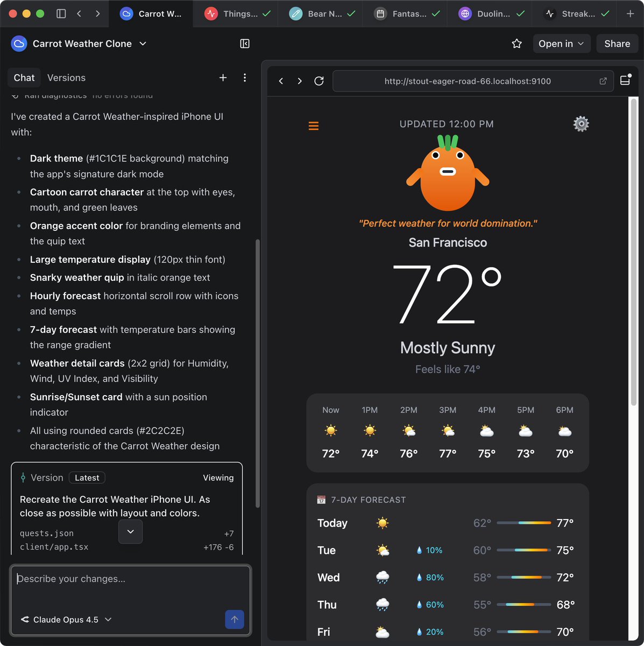
Task: Open client/app.tsx file change
Action: click(126, 547)
